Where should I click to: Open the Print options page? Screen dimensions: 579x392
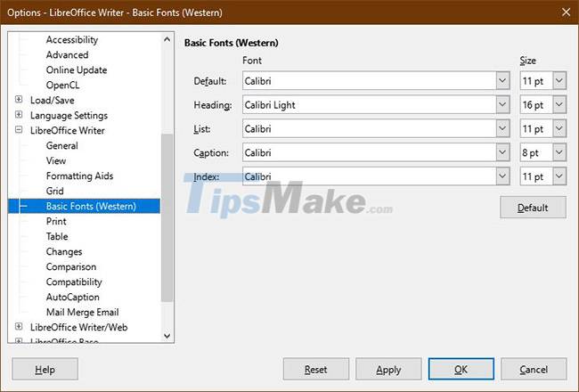coord(56,221)
